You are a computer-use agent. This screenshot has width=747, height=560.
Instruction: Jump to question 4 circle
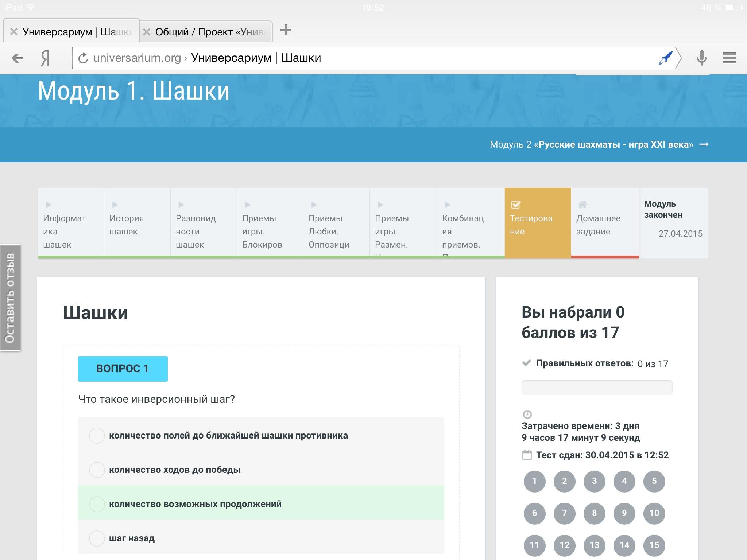pos(624,481)
